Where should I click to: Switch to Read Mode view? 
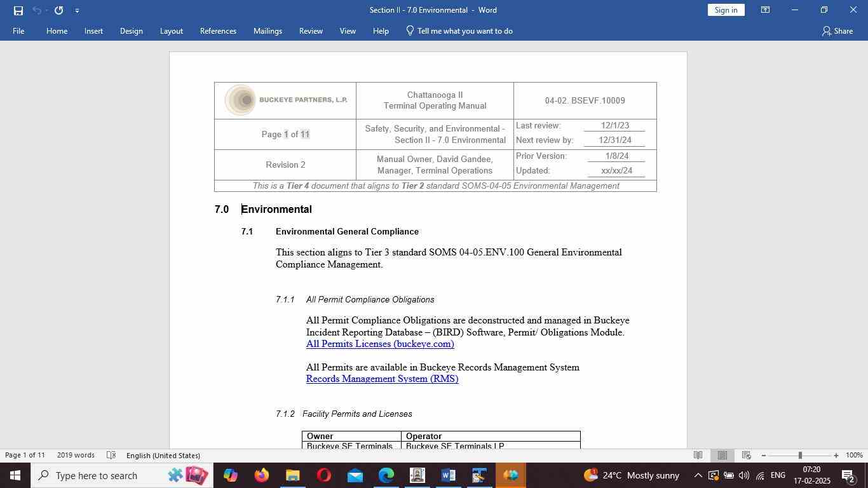(698, 456)
